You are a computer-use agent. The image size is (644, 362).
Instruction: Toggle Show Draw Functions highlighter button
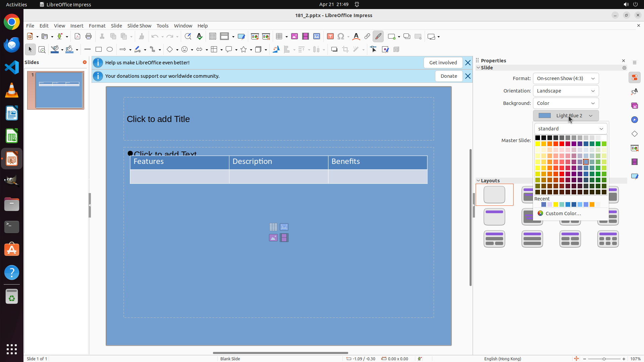click(378, 37)
